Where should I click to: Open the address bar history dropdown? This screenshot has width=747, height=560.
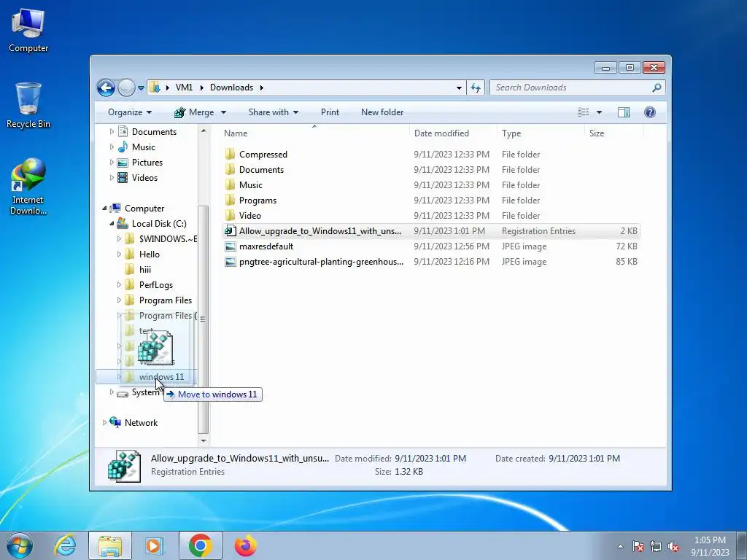coord(459,87)
